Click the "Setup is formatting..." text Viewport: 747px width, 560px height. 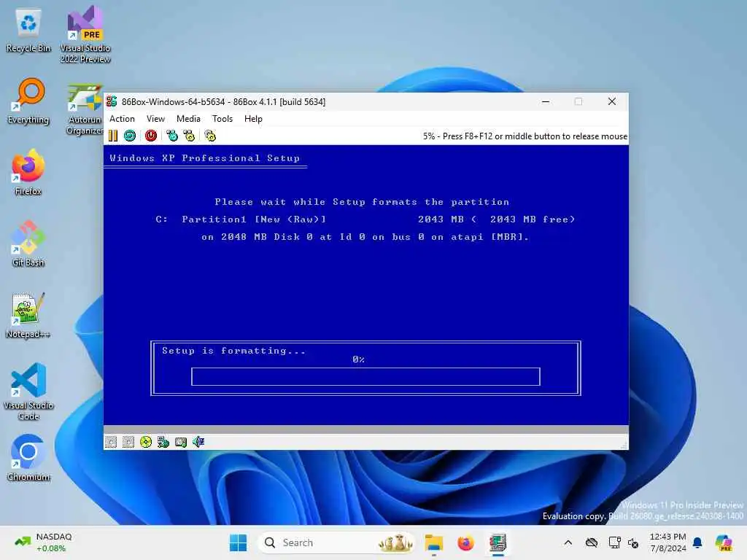(x=233, y=351)
